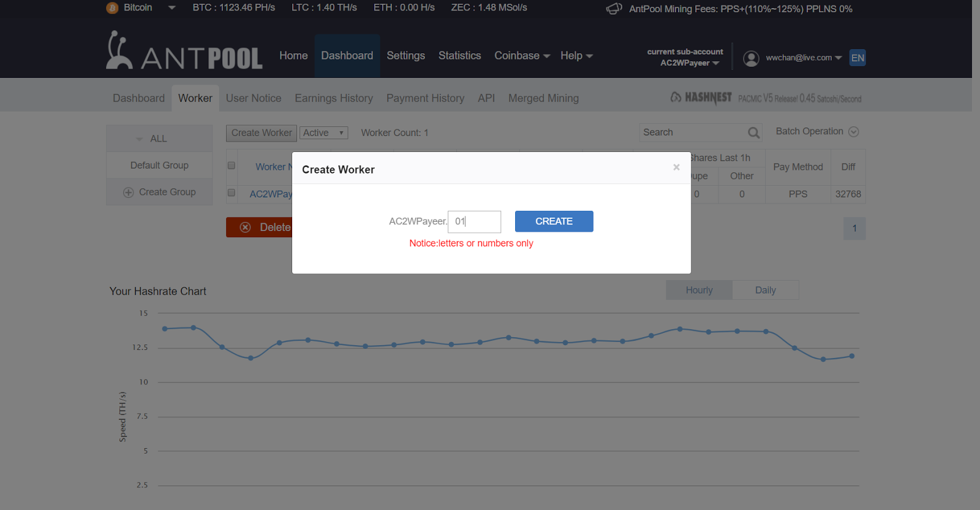Click the worker name input field
This screenshot has width=980, height=510.
point(474,221)
